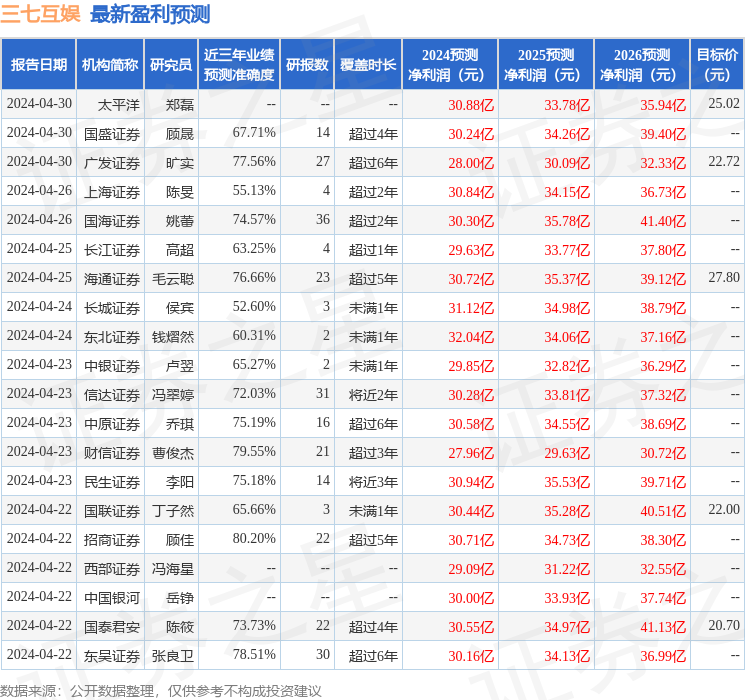This screenshot has width=745, height=700.
Task: Click the 近三年业绩预测准确度 header
Action: [239, 65]
